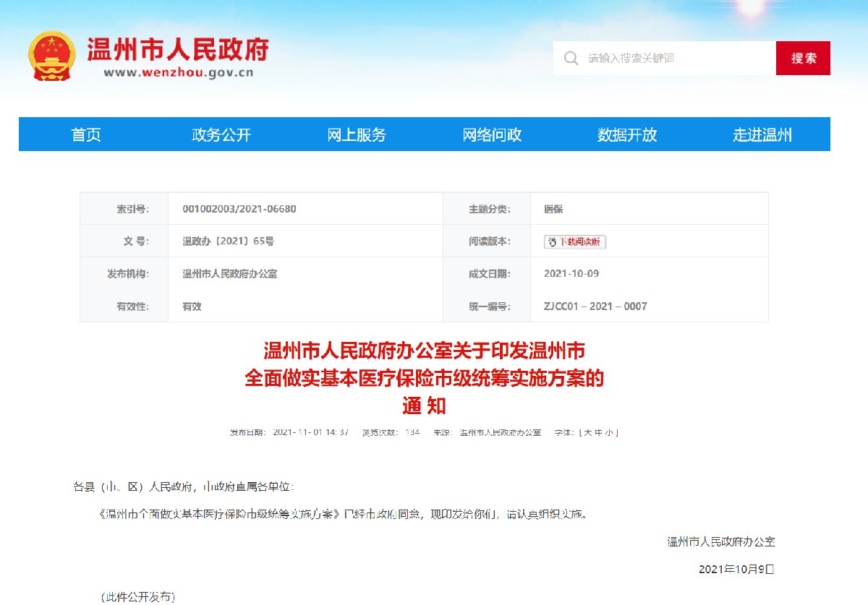Click the 下载阅读版 download button
The image size is (868, 605).
[575, 242]
